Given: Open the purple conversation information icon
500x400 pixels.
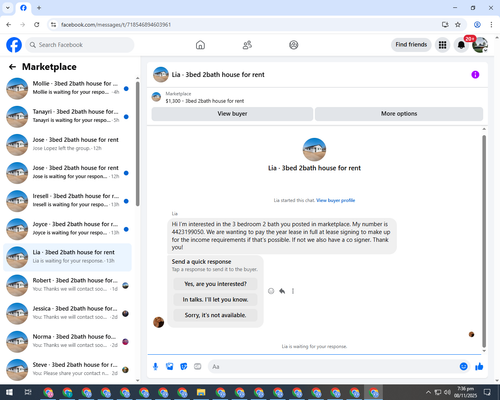Looking at the screenshot, I should click(475, 75).
